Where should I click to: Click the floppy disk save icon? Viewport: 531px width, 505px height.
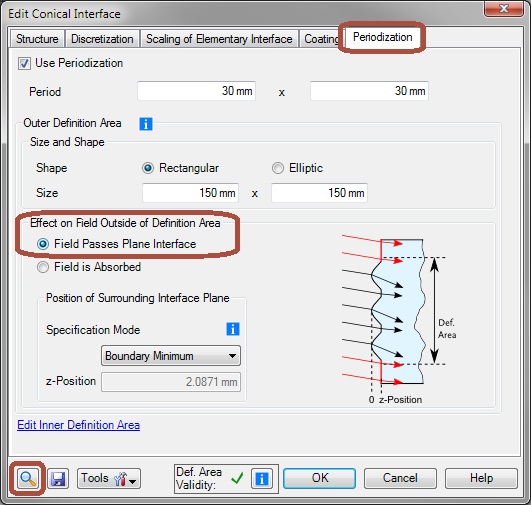pyautogui.click(x=58, y=479)
